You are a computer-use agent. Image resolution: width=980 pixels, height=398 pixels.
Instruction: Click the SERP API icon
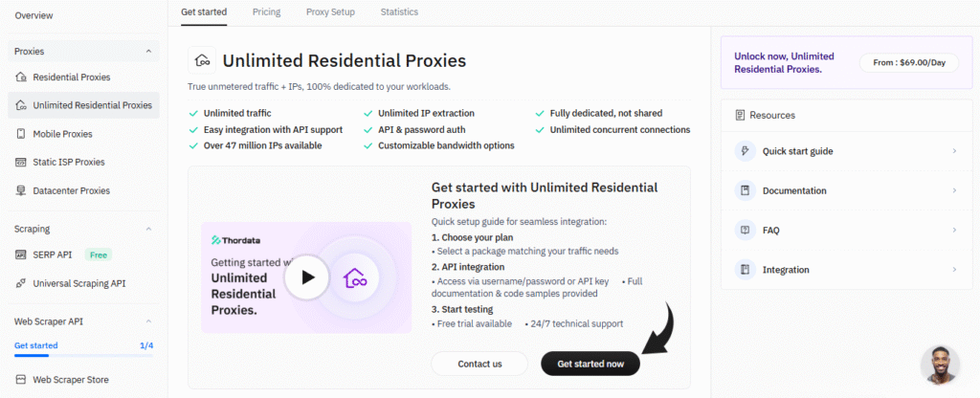coord(22,254)
